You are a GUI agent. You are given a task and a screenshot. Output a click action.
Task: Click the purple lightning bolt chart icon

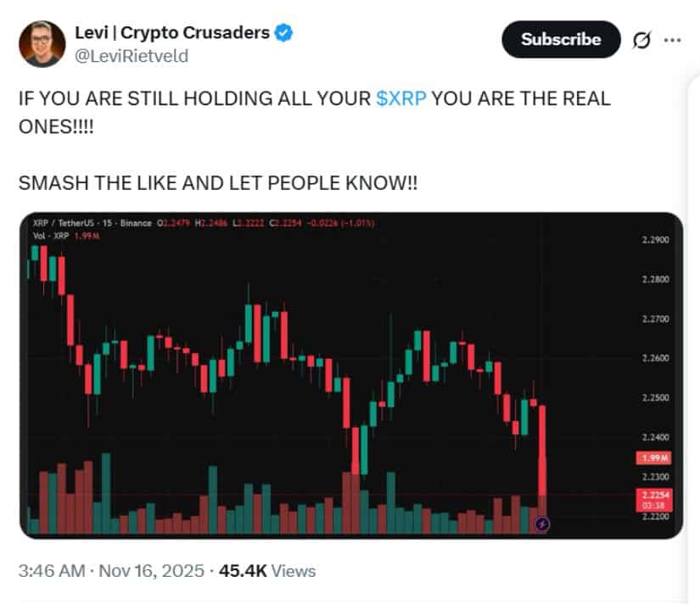[543, 524]
